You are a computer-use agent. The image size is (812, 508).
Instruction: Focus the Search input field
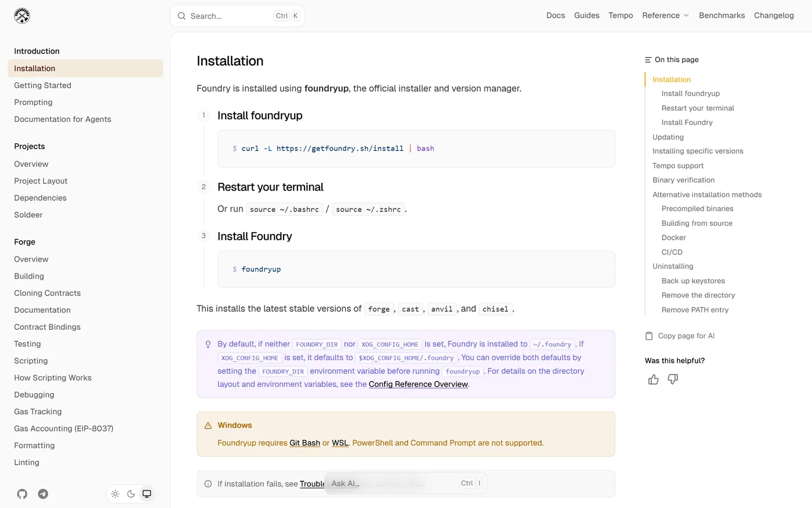point(237,16)
